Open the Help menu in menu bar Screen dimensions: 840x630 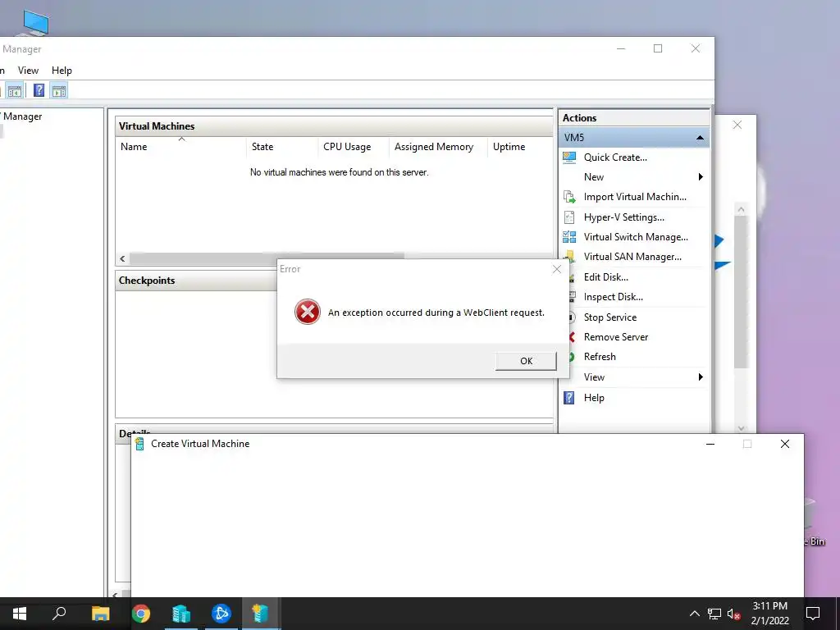coord(62,71)
